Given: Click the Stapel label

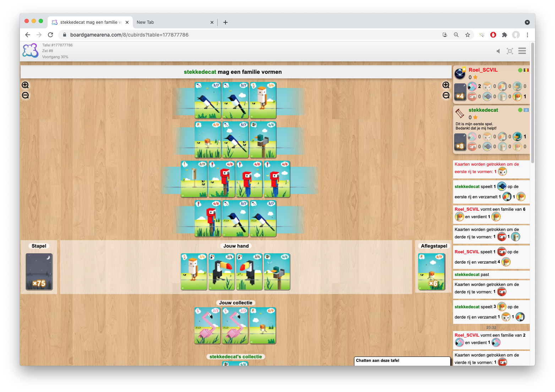Looking at the screenshot, I should coord(39,246).
